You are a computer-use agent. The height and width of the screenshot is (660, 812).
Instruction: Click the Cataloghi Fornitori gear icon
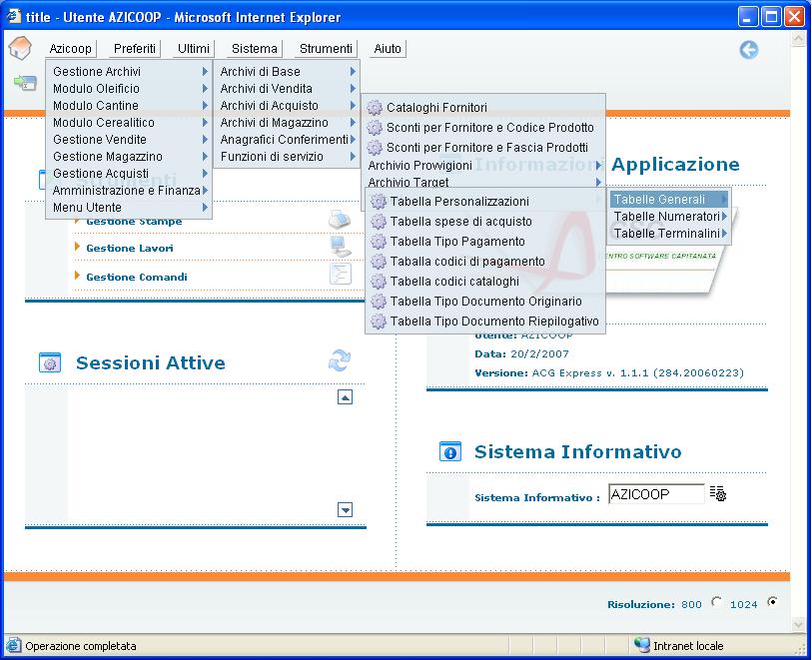[375, 108]
